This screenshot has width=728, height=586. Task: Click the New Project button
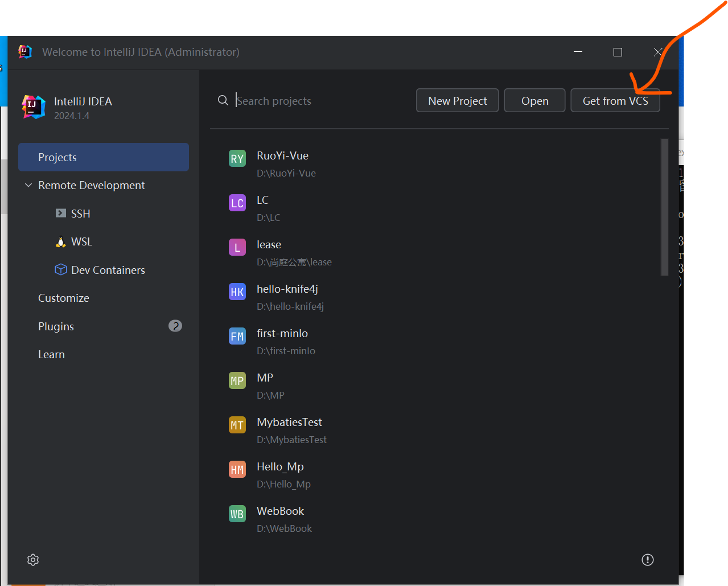point(458,100)
